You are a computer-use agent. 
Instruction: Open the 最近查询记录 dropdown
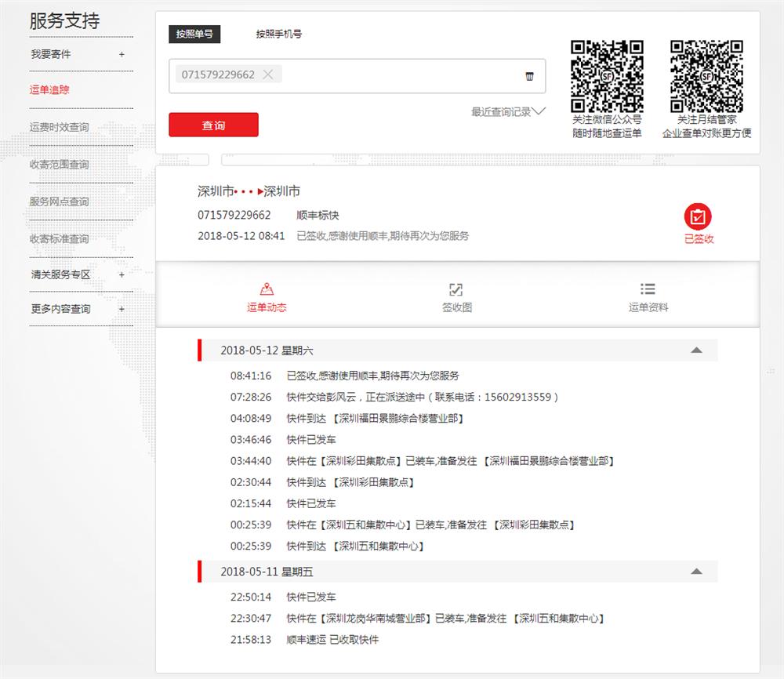(x=508, y=111)
